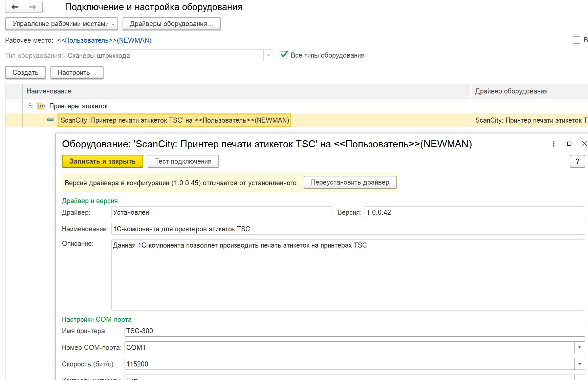The height and width of the screenshot is (380, 588).
Task: Maximize the equipment dialog window
Action: [569, 144]
